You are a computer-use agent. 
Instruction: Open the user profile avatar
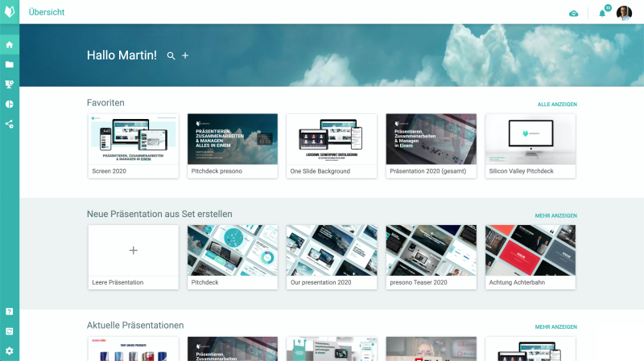point(624,13)
